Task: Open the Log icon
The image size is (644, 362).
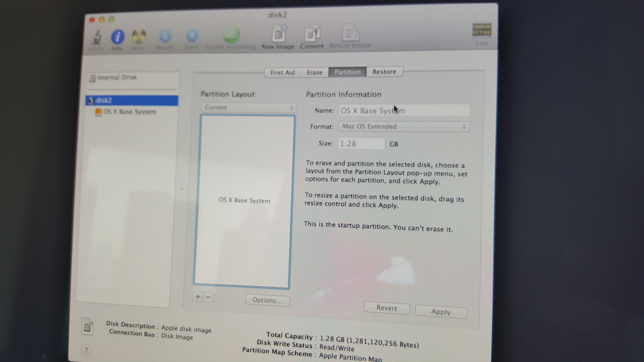Action: [482, 30]
